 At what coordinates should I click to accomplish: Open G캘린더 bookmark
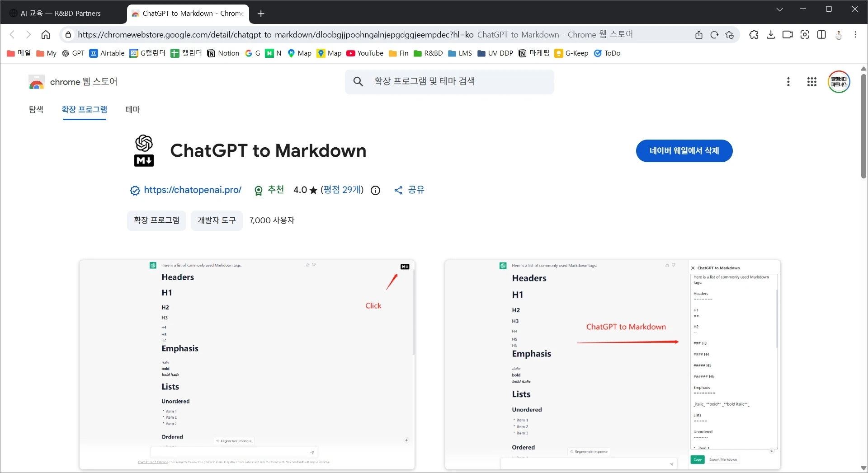147,53
